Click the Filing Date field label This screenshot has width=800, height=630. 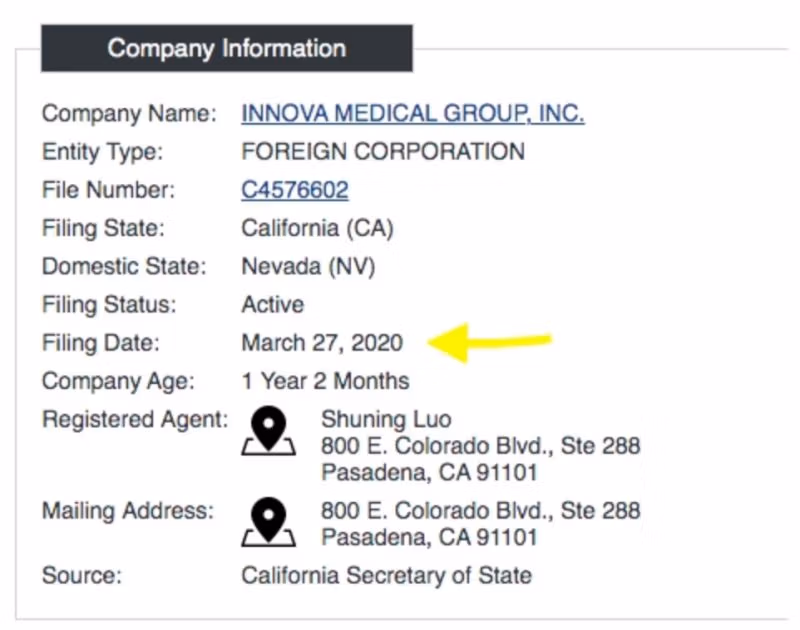point(100,343)
